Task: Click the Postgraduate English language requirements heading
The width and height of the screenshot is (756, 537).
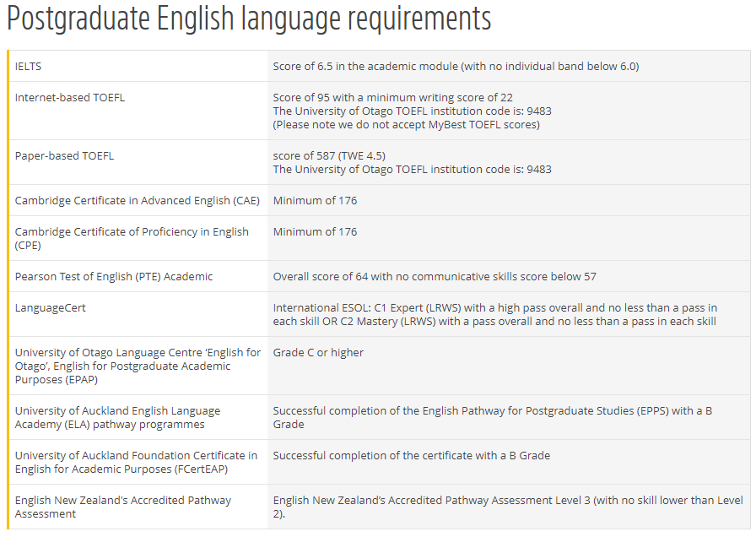Action: pyautogui.click(x=249, y=19)
